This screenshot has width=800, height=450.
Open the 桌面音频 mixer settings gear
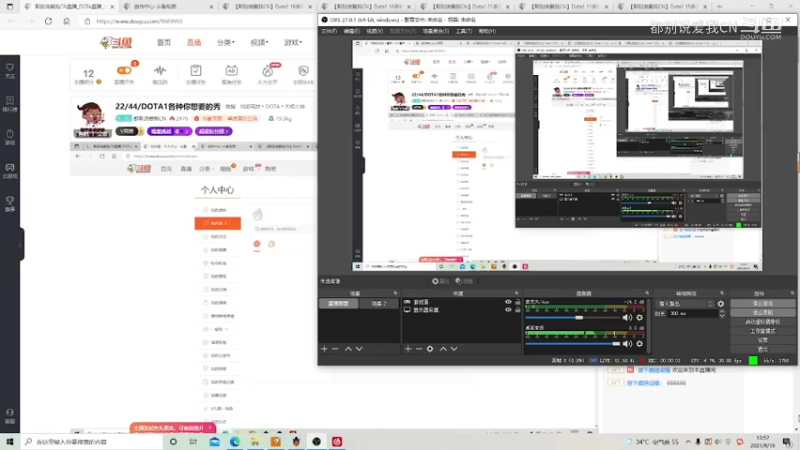[x=639, y=344]
